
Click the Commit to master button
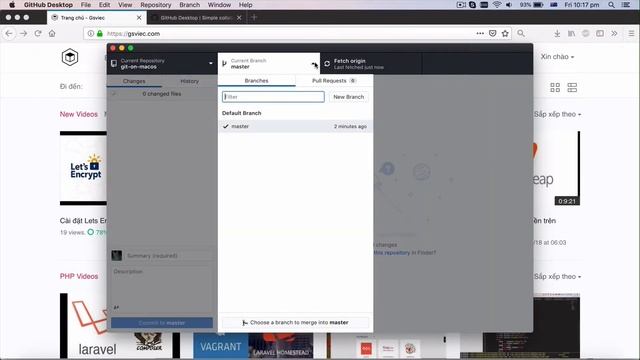tap(162, 323)
